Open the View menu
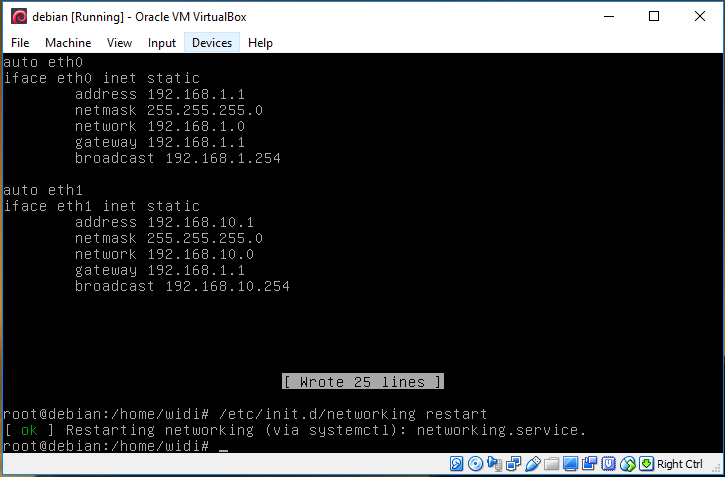The height and width of the screenshot is (477, 725). tap(119, 43)
